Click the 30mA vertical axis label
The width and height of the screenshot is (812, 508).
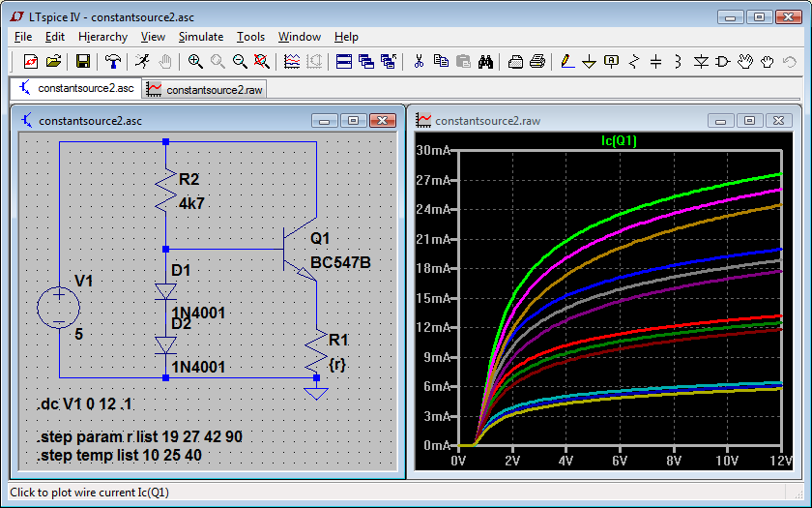pos(433,150)
